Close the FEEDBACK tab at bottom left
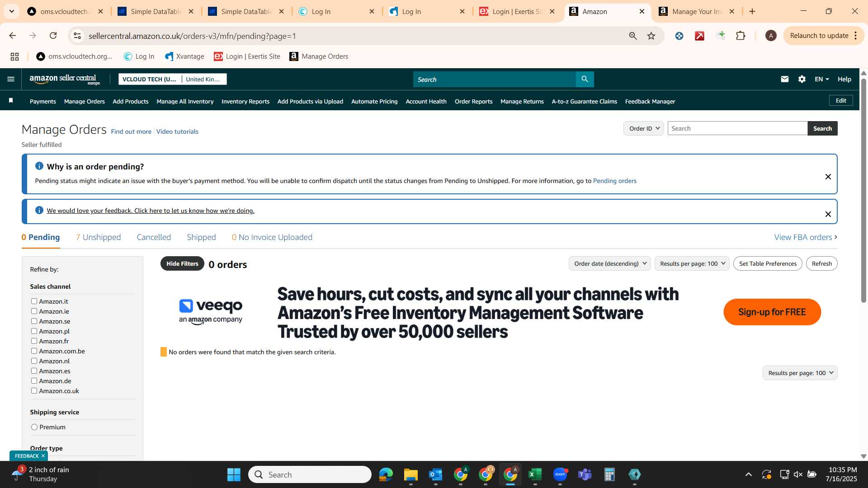The image size is (868, 488). 43,456
